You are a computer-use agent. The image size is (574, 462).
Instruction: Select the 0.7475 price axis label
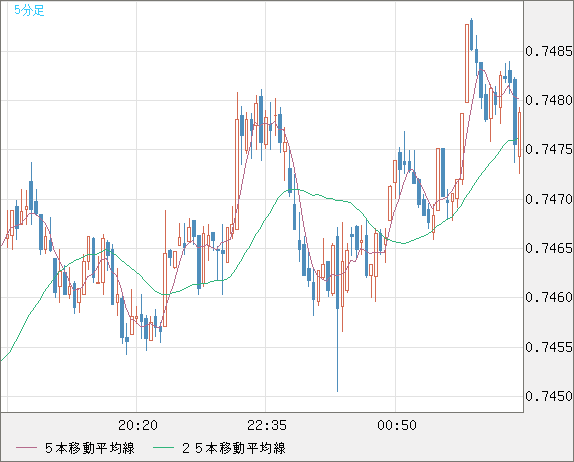pos(549,150)
